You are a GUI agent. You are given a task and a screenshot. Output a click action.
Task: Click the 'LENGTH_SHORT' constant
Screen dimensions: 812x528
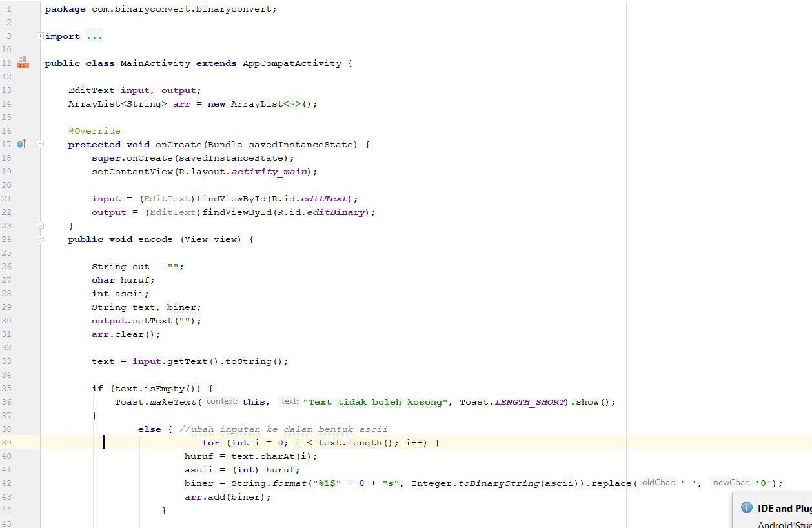tap(530, 402)
